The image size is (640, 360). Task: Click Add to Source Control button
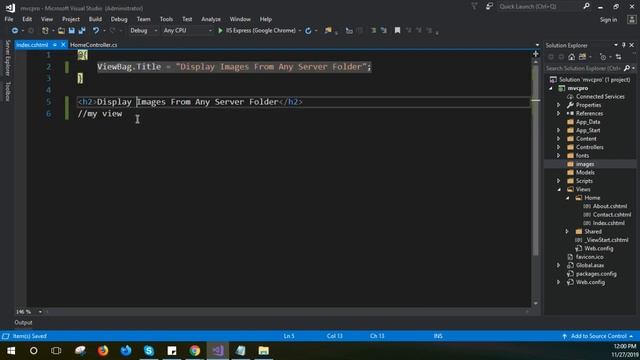598,336
